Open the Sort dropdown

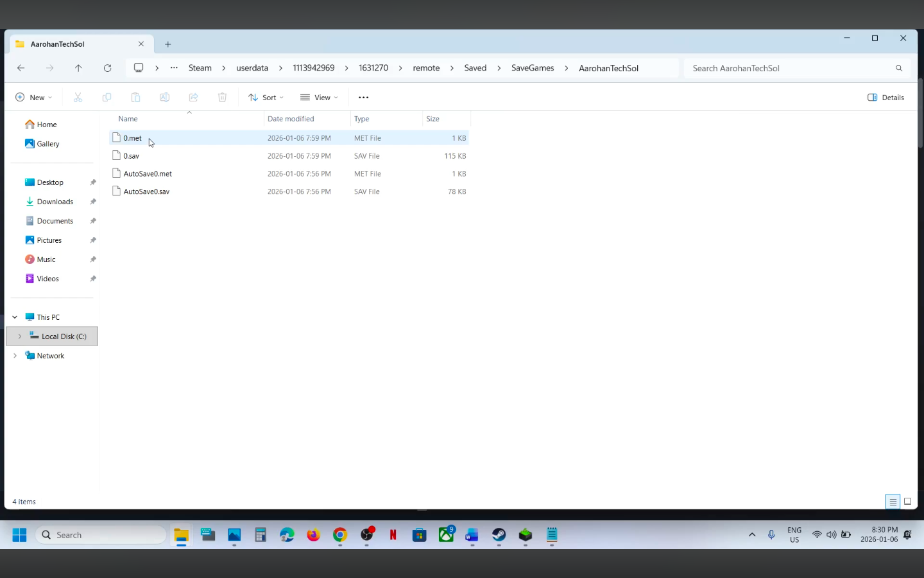(265, 97)
